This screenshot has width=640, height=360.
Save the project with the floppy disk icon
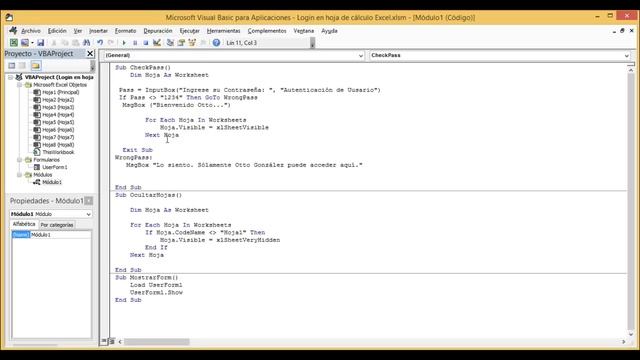pos(40,42)
